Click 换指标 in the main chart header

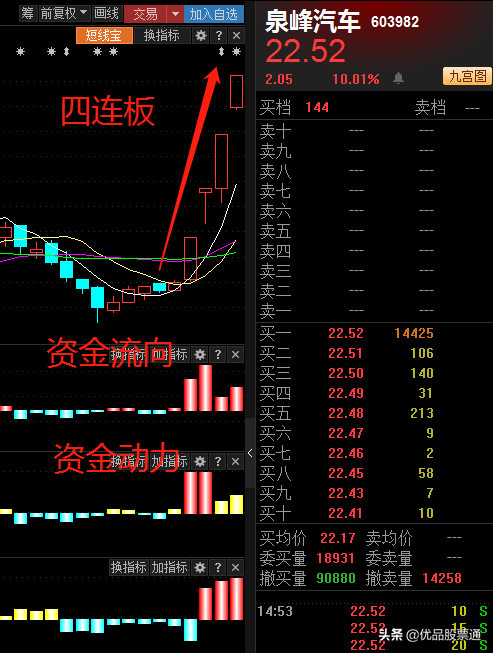pyautogui.click(x=162, y=35)
